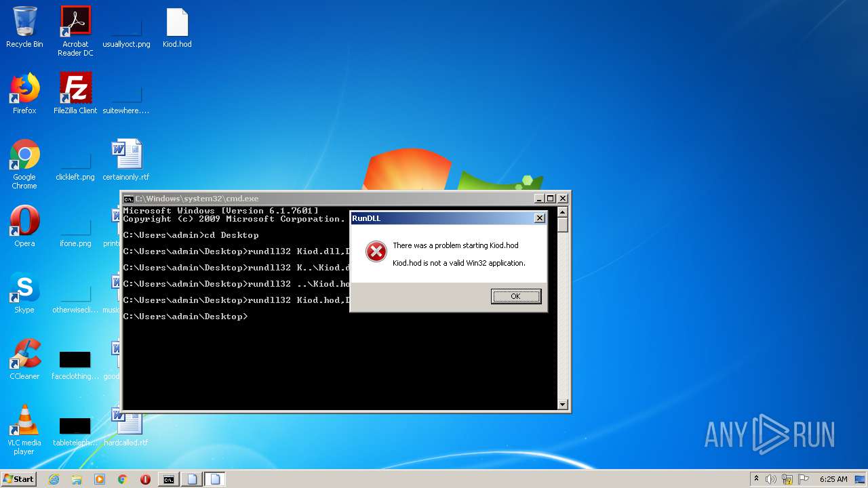Open Windows Explorer from the taskbar
Screen dimensions: 868x488
[77, 479]
